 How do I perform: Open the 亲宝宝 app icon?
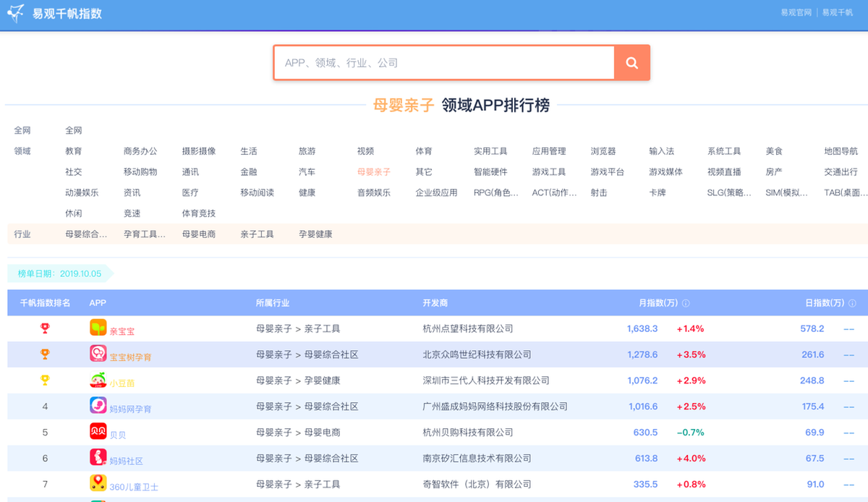coord(98,328)
